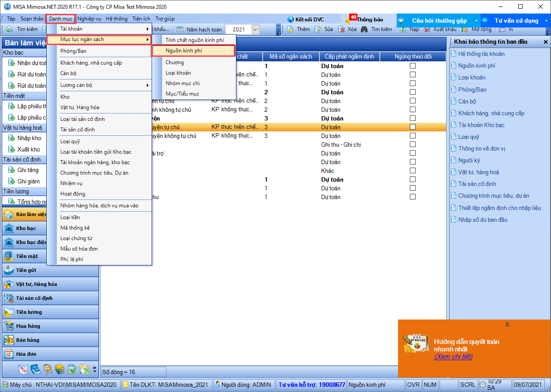Open the Trợ giúp menu

pos(165,19)
